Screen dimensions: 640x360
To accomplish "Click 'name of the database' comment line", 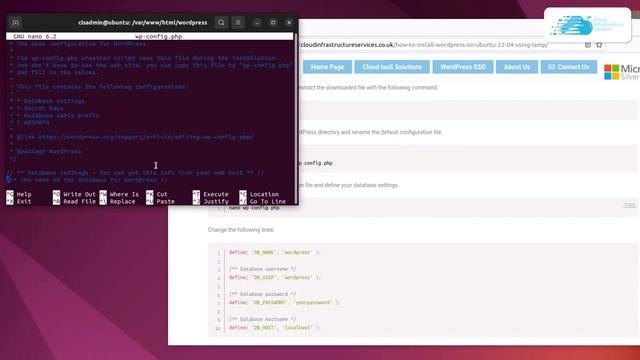I will coord(87,180).
